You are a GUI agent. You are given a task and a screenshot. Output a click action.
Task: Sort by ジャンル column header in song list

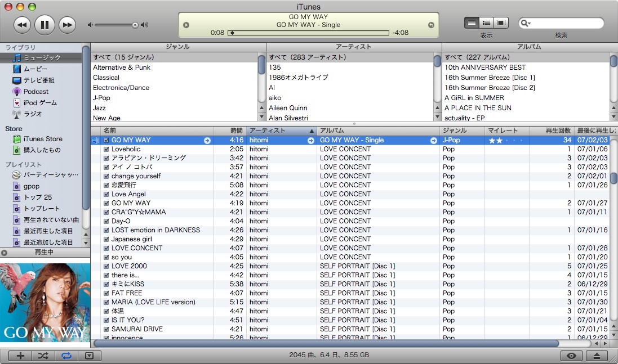click(462, 131)
